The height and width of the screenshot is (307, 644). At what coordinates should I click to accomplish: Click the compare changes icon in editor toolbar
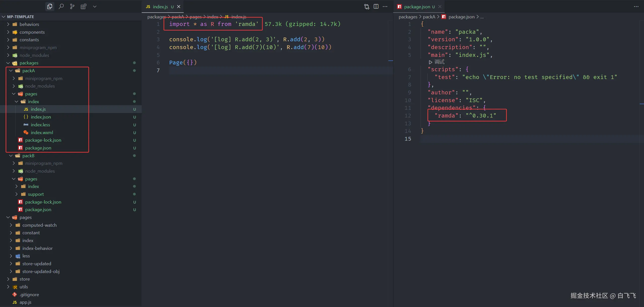click(x=367, y=7)
